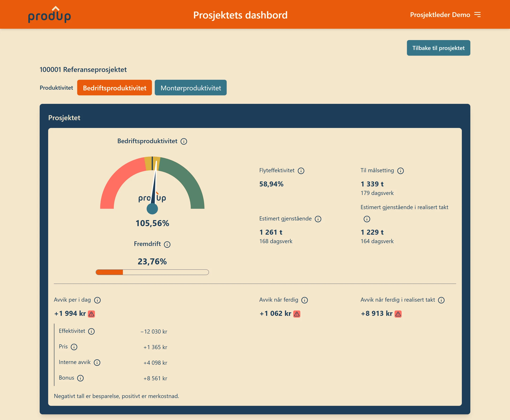Click the Negativt tall er besparelse note

[116, 396]
